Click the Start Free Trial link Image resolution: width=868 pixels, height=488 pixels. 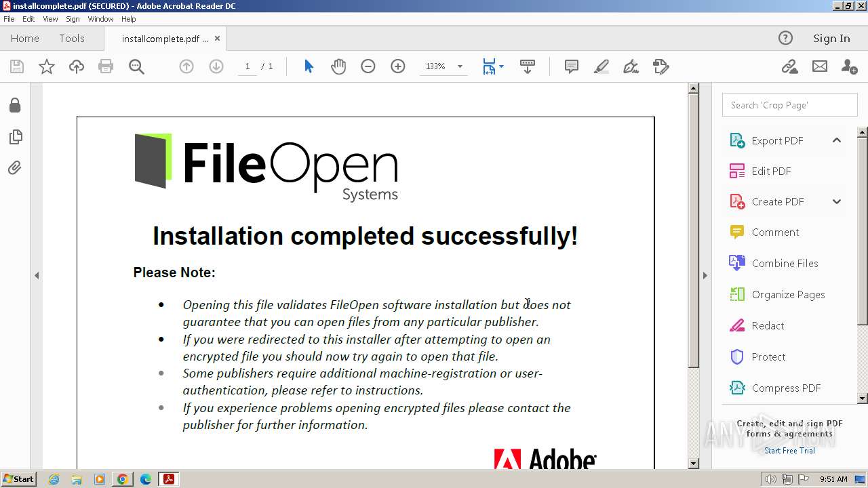click(789, 451)
